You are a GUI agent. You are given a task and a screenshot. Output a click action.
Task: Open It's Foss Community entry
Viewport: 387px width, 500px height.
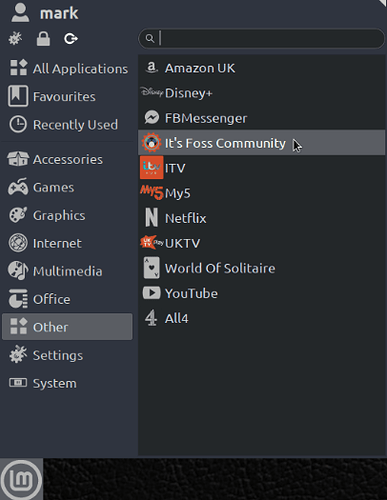coord(261,143)
